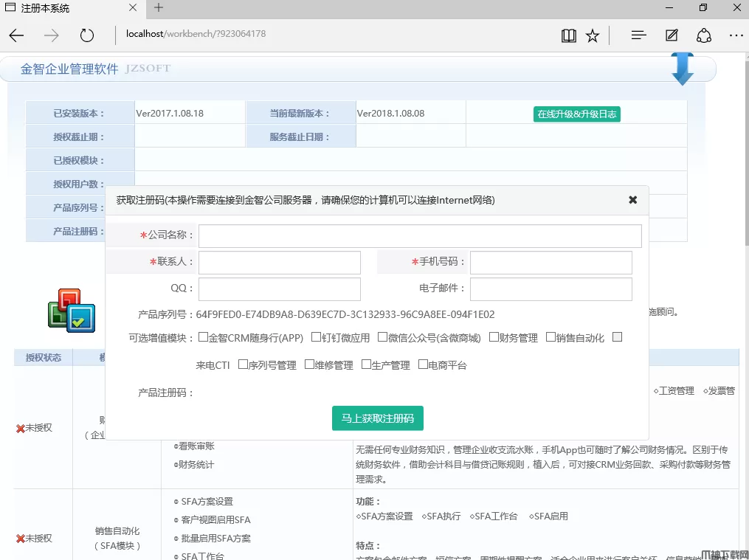Open browser more options ellipsis
Viewport: 749px width, 560px height.
click(x=736, y=35)
